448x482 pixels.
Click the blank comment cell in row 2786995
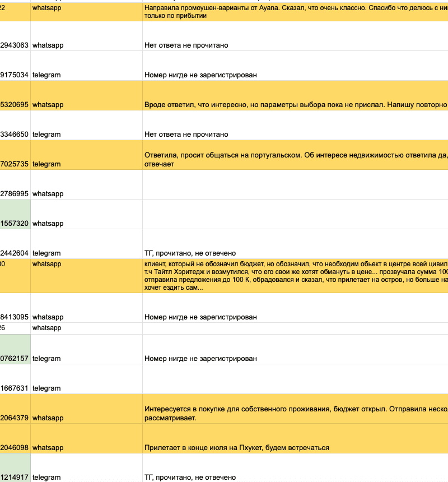(295, 184)
